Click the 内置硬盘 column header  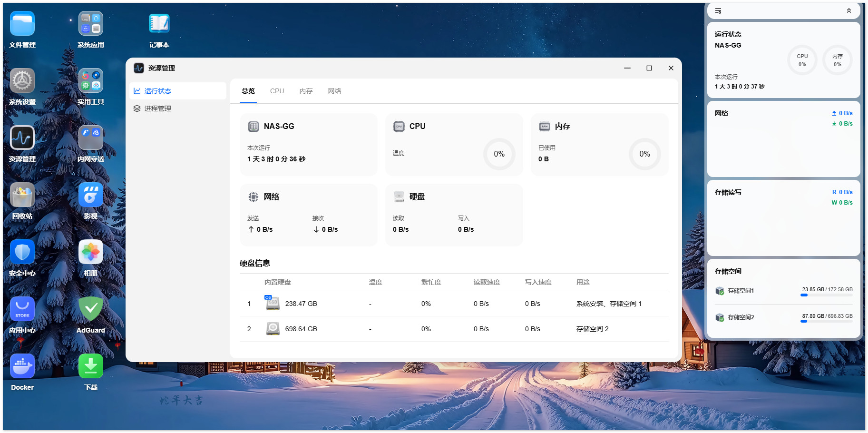pos(278,282)
